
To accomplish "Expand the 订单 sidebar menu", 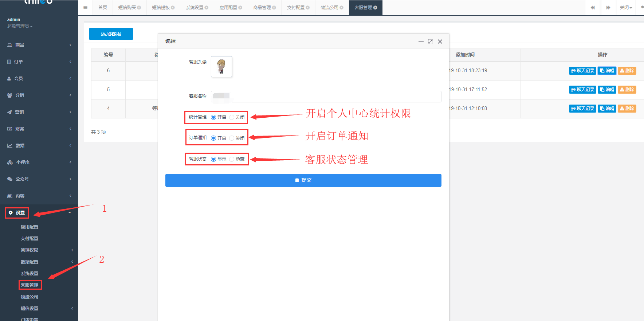I will point(70,62).
